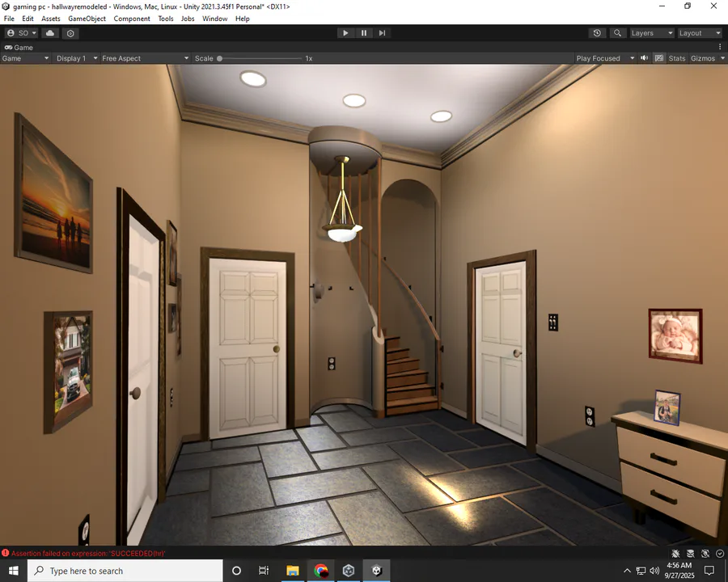The height and width of the screenshot is (582, 728).
Task: Switch to Chrome on the taskbar
Action: coord(320,571)
